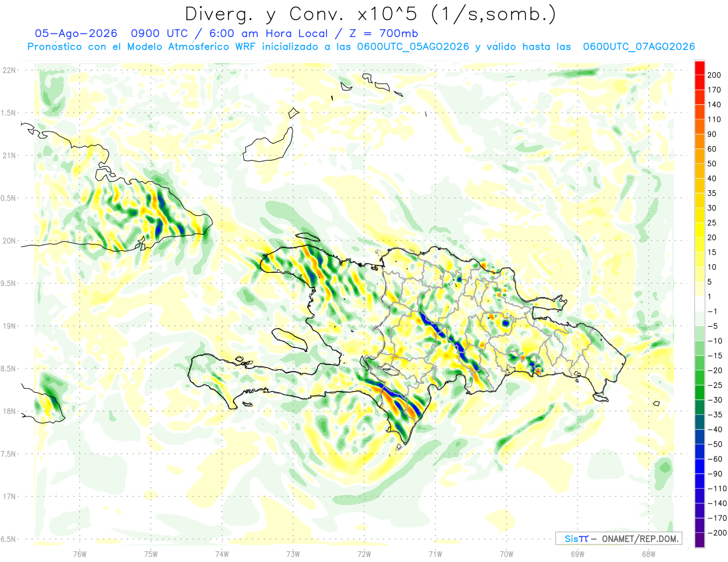728x562 pixels.
Task: Click the blue 'Sis' logo in the credit box
Action: (571, 539)
